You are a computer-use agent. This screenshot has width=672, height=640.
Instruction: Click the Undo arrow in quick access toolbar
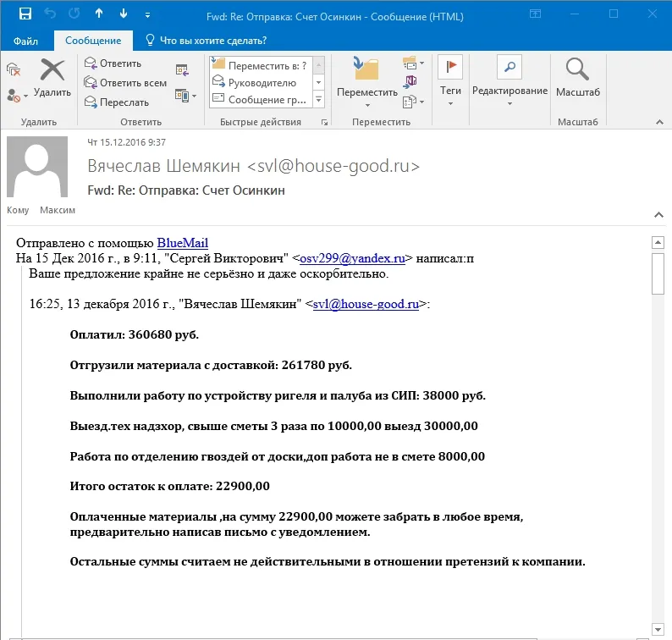point(50,14)
